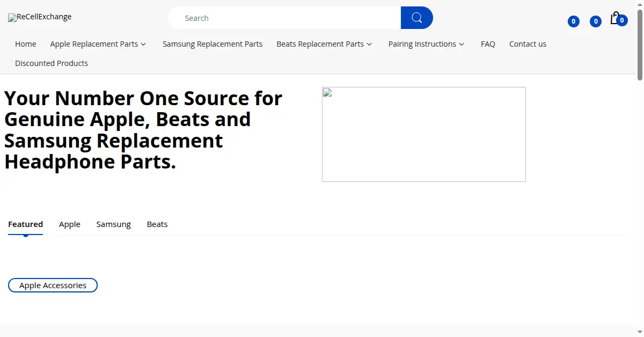Image resolution: width=644 pixels, height=337 pixels.
Task: Expand the Pairing Instructions dropdown
Action: point(426,44)
